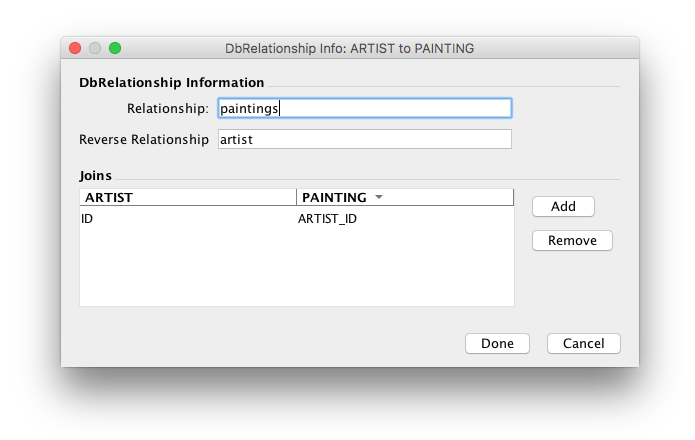Select the PAINTING column header

(x=334, y=198)
